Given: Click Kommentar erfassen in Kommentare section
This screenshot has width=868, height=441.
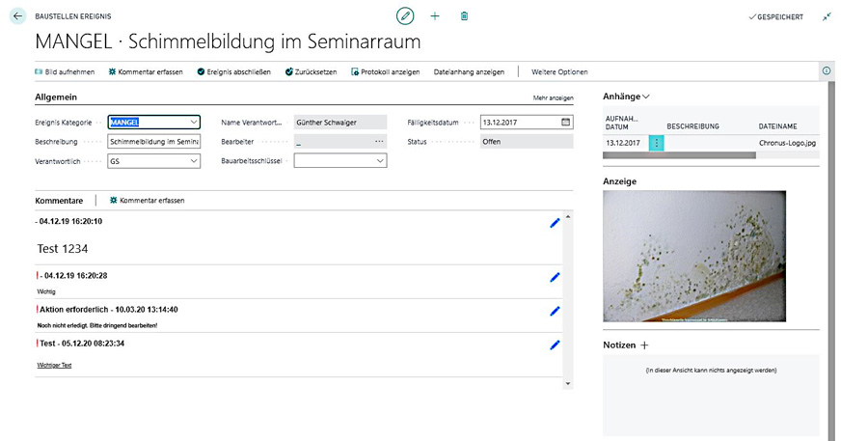Looking at the screenshot, I should (x=148, y=201).
